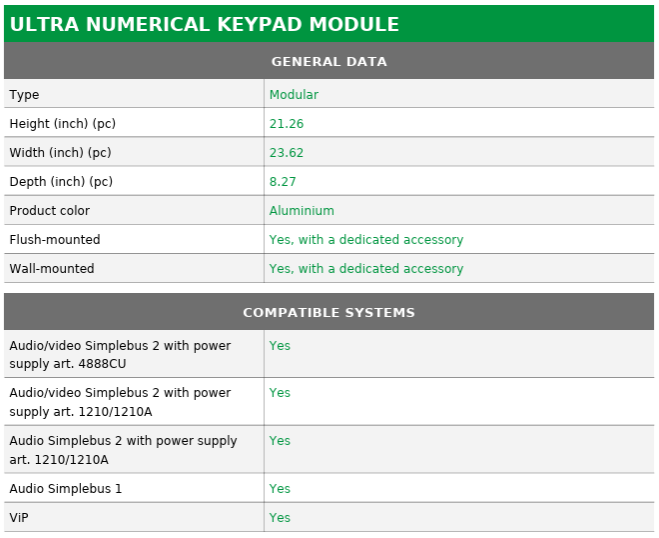Screen dimensions: 659x538
Task: Click the Wall-mounted 'Yes, with a dedicated accessory' value
Action: pos(366,269)
